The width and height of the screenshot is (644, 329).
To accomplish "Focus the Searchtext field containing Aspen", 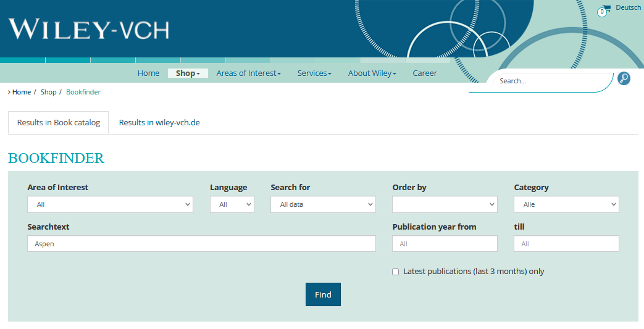I will pyautogui.click(x=202, y=244).
